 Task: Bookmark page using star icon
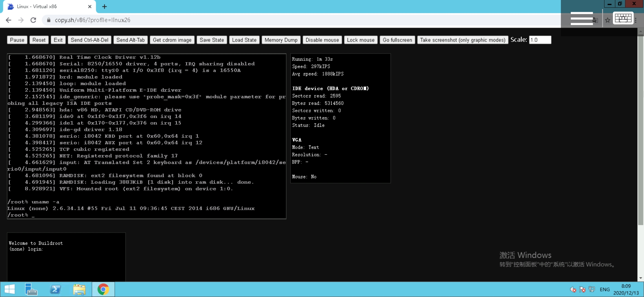tap(607, 20)
